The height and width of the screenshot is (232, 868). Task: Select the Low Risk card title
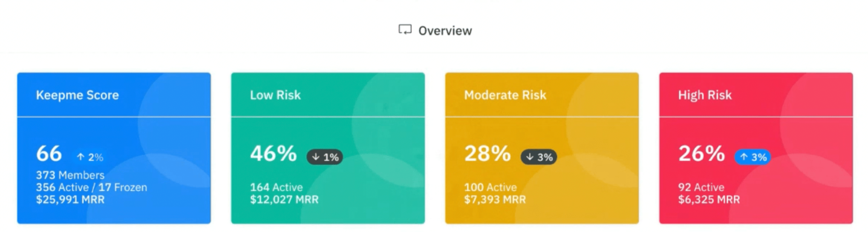point(275,95)
